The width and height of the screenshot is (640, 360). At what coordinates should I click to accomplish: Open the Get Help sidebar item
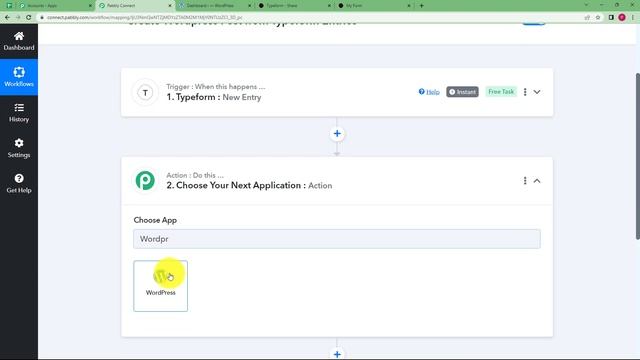point(19,184)
